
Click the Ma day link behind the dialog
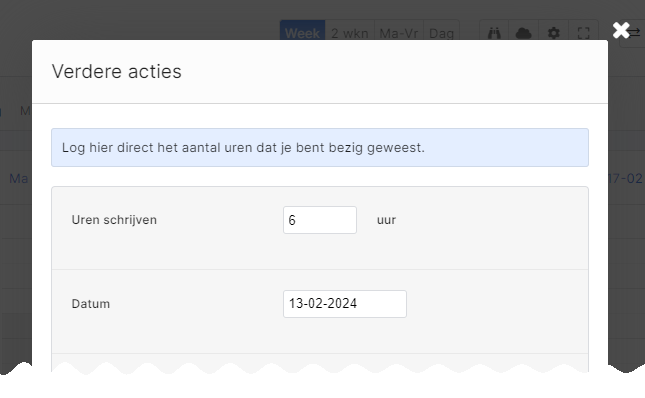19,178
